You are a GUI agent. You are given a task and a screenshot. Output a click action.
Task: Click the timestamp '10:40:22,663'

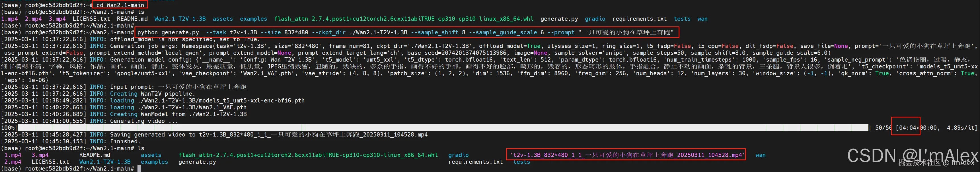coord(63,108)
